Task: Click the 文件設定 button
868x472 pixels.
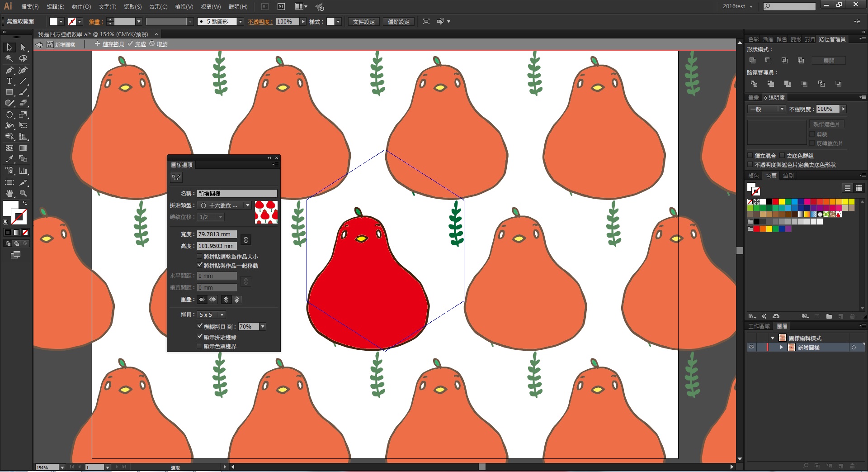Action: click(363, 22)
